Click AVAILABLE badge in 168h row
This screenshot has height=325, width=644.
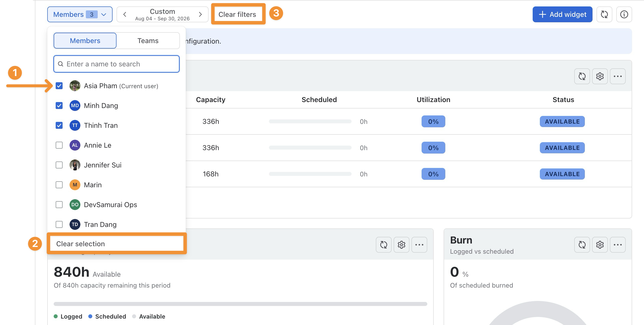click(x=562, y=174)
